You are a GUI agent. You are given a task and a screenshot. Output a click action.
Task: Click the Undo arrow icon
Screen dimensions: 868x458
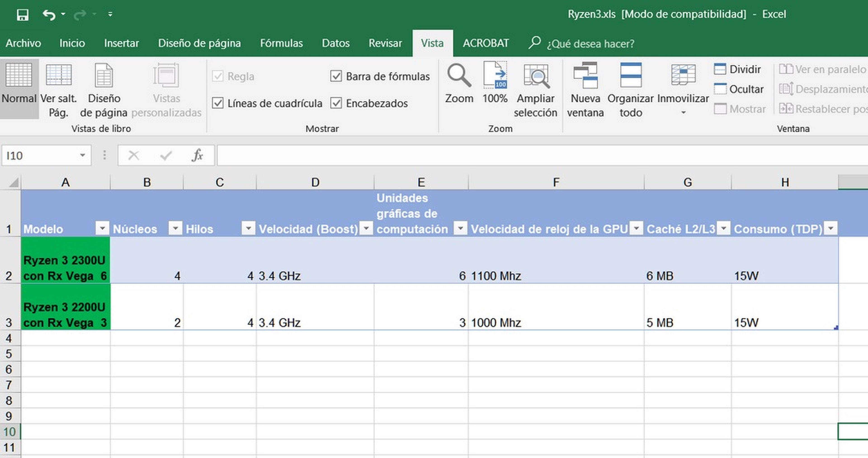tap(49, 14)
